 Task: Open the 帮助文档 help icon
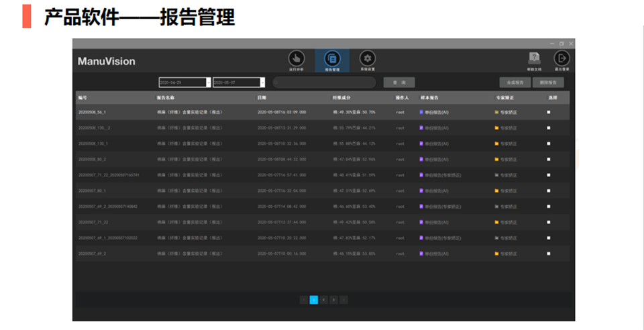tap(534, 58)
